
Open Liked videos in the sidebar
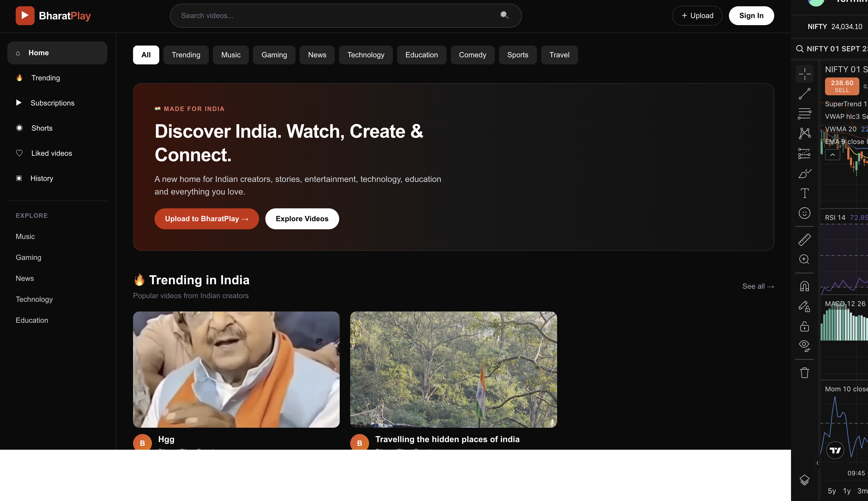pos(57,153)
